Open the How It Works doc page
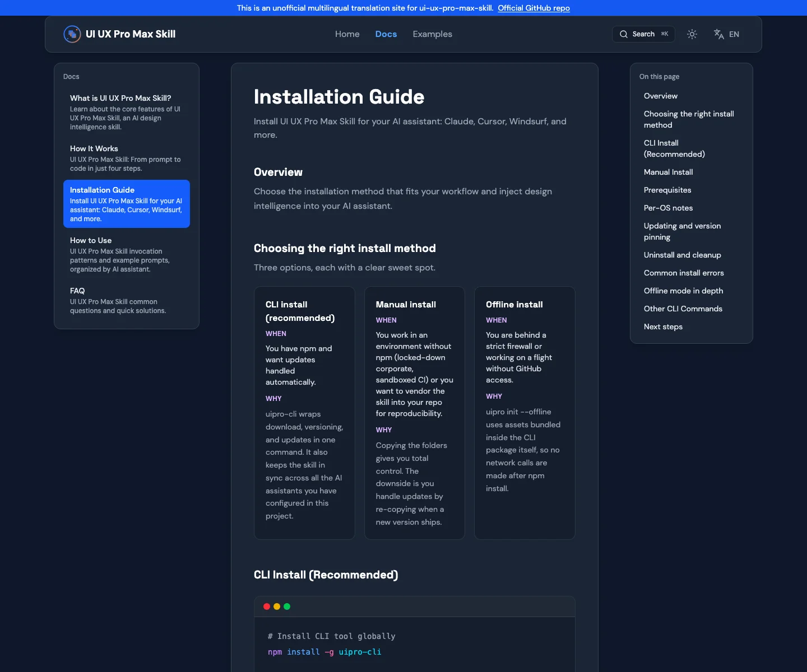Image resolution: width=807 pixels, height=672 pixels. click(x=127, y=158)
